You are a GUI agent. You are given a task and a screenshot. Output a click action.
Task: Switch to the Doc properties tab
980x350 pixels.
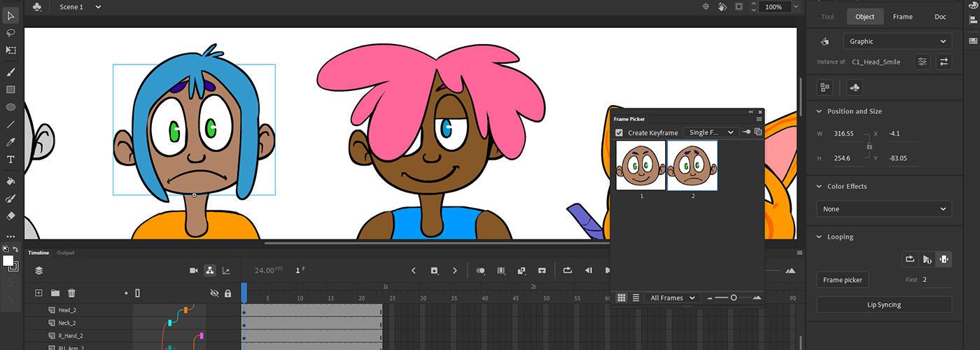pos(940,17)
